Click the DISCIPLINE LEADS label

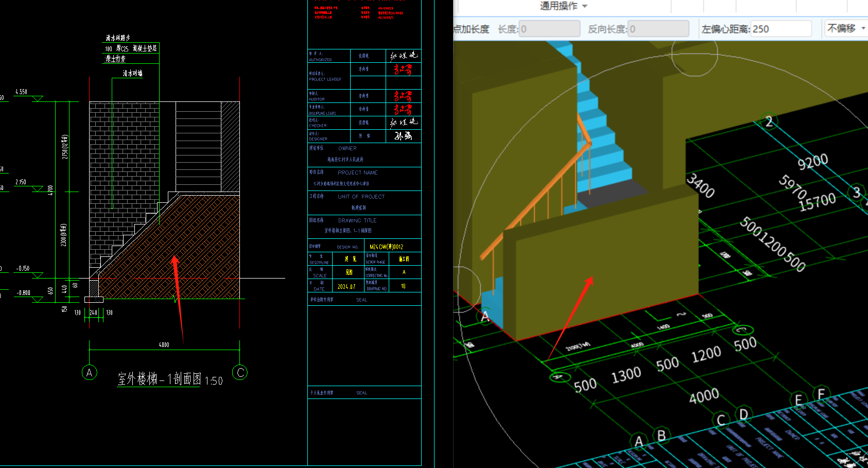click(322, 113)
